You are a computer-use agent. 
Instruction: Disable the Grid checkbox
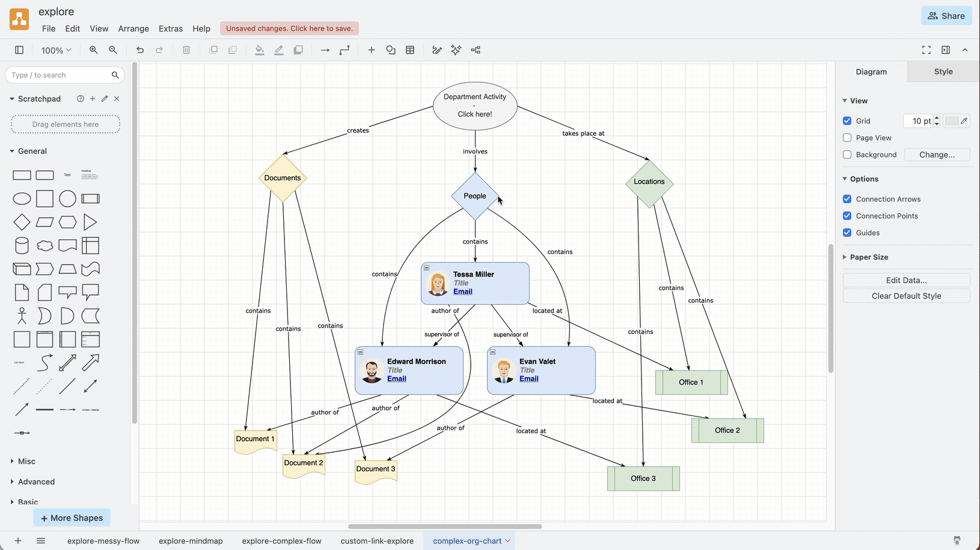(x=847, y=121)
